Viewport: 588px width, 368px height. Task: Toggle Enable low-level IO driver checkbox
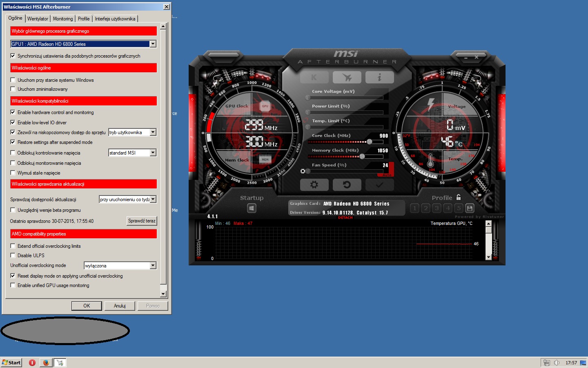[13, 122]
